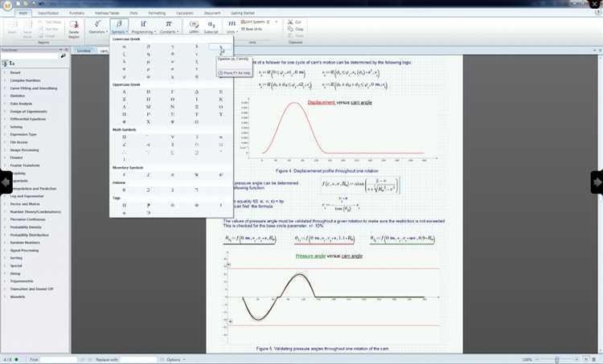This screenshot has width=603, height=364.
Task: Switch to the Math ribbon tab
Action: (x=23, y=13)
